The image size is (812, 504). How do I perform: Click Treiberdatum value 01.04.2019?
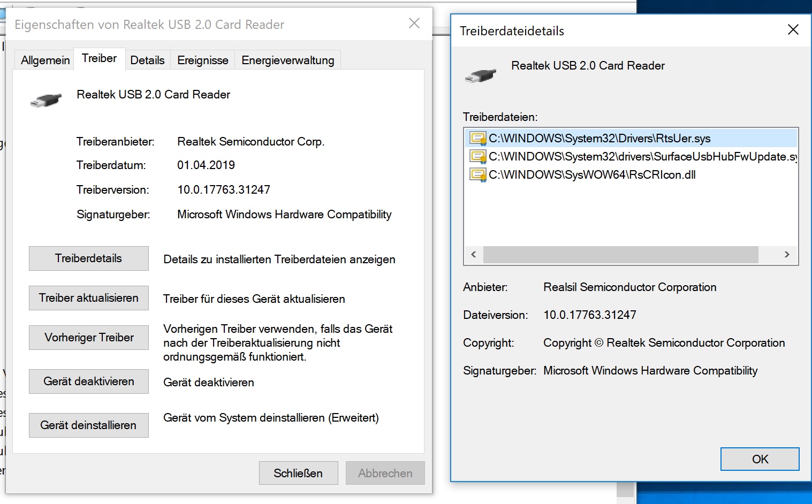206,165
